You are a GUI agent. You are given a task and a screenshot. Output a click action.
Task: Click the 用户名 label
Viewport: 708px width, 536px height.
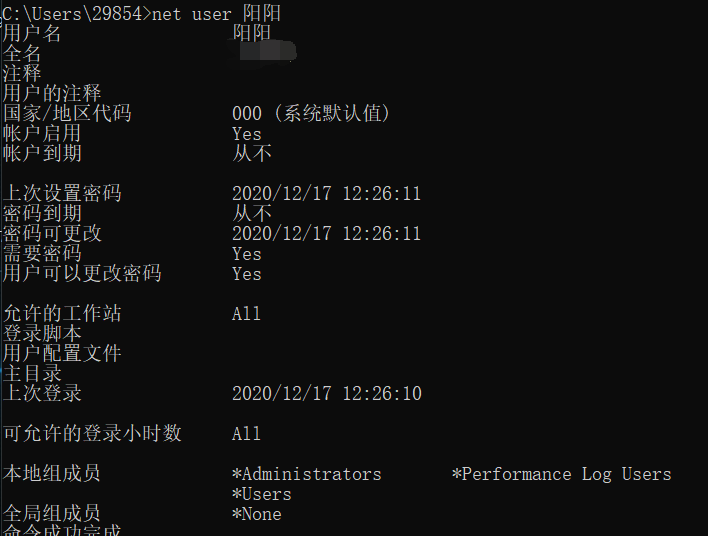tap(32, 33)
